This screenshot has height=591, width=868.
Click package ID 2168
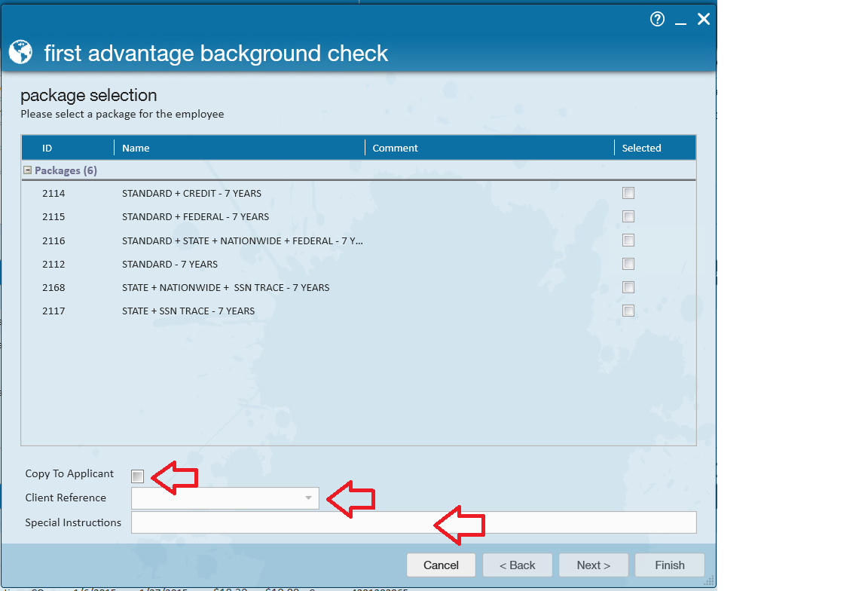[53, 287]
